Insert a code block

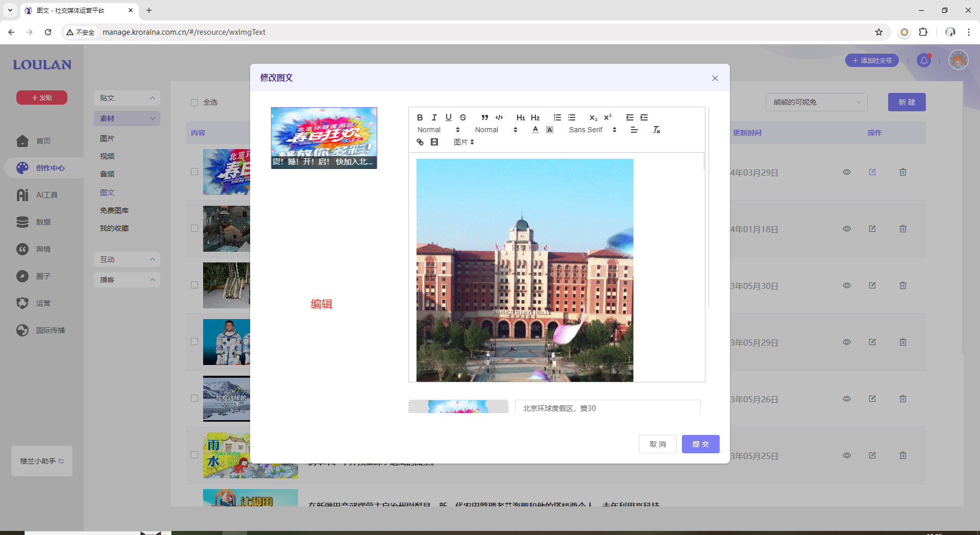(x=499, y=117)
